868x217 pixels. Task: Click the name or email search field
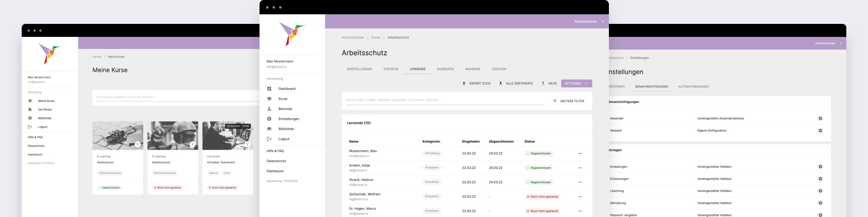[445, 100]
